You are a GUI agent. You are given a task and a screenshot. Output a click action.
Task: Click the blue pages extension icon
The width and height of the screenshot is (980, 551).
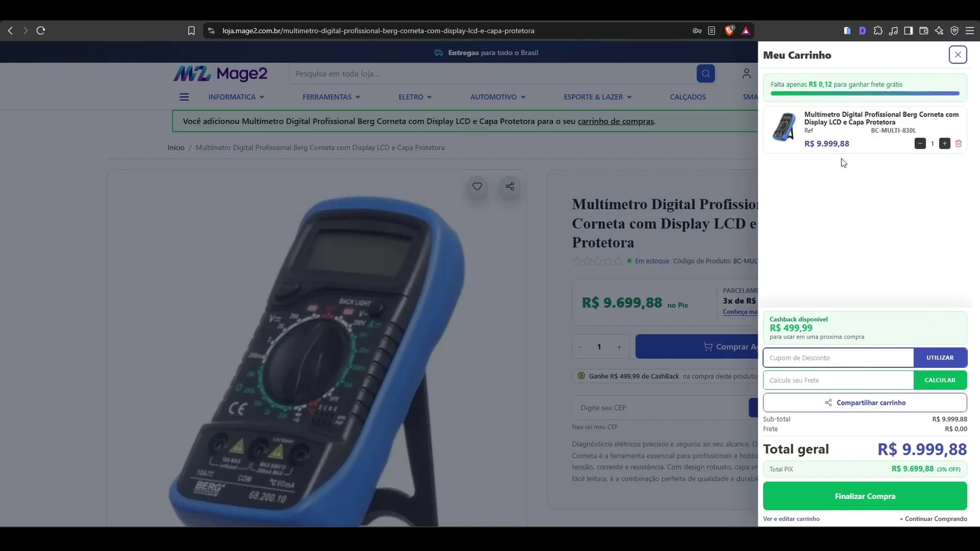(x=847, y=31)
